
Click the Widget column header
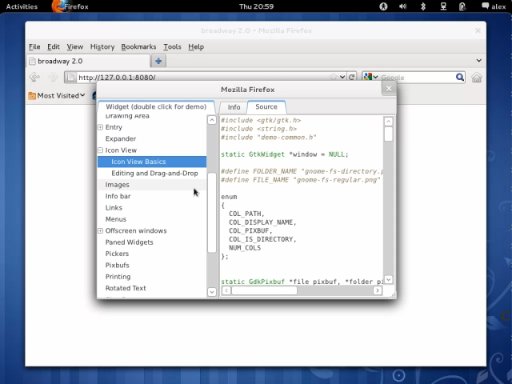coord(156,107)
